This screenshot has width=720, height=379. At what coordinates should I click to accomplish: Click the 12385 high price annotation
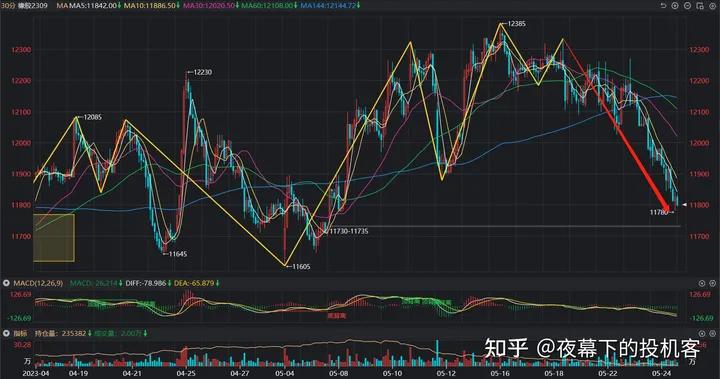point(516,24)
